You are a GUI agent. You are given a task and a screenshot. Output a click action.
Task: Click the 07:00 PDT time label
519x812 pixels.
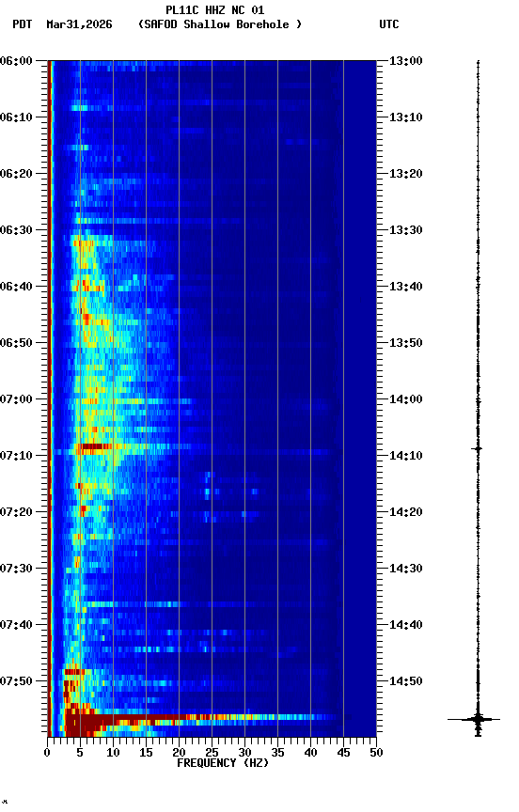tap(16, 399)
